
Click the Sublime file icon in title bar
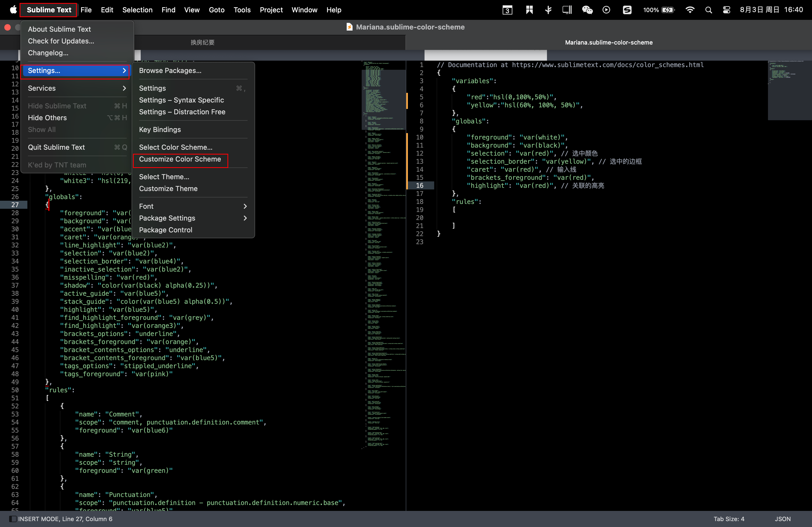tap(349, 27)
